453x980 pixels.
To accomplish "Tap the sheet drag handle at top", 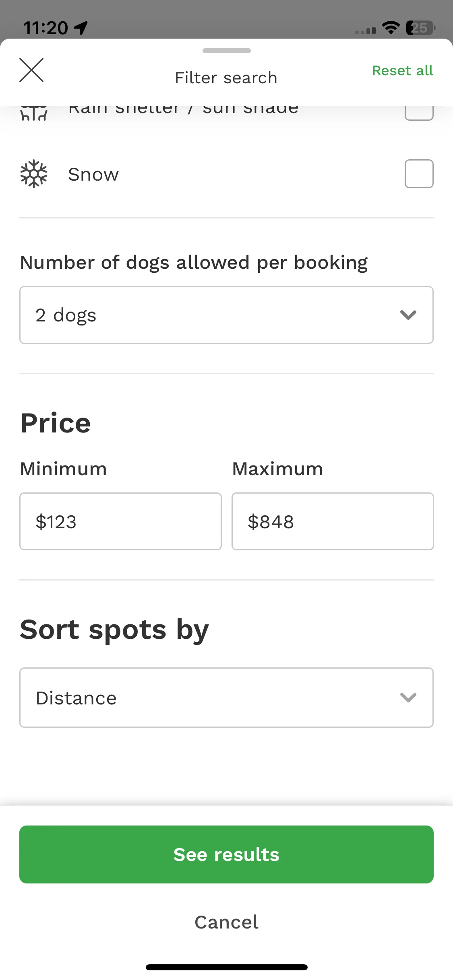I will [227, 51].
